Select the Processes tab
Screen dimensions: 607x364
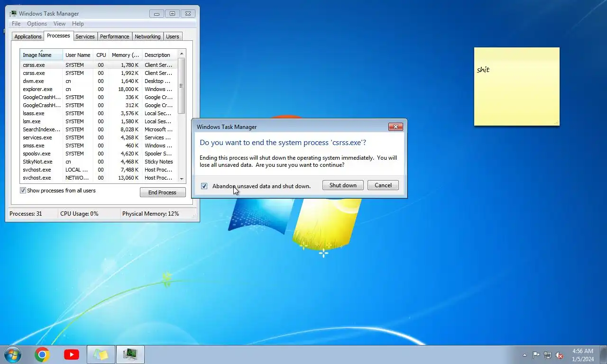click(x=58, y=36)
